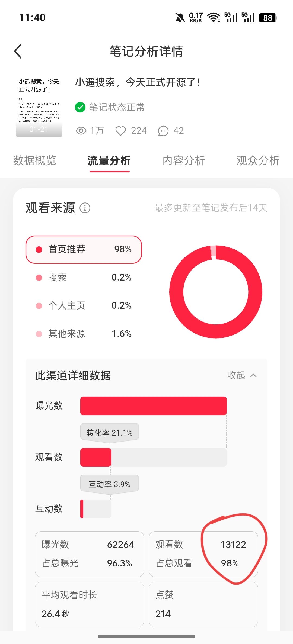Tap the heart likes icon
The height and width of the screenshot is (644, 293).
pos(121,131)
